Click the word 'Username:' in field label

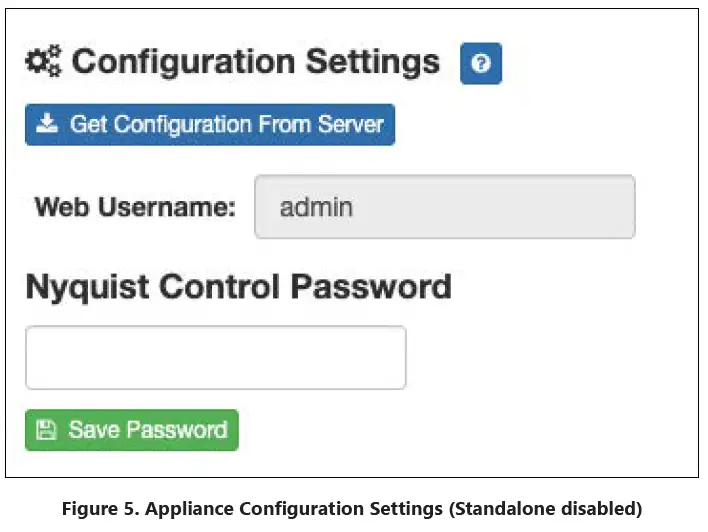176,208
